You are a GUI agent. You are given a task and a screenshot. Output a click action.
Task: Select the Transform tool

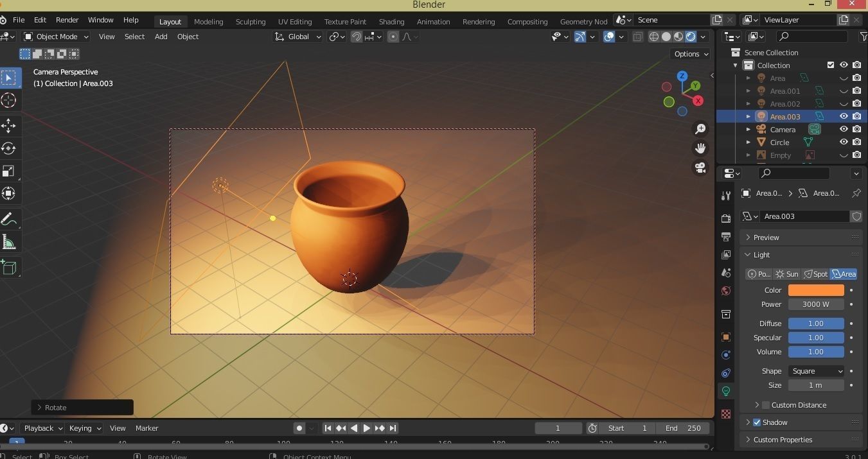tap(9, 193)
